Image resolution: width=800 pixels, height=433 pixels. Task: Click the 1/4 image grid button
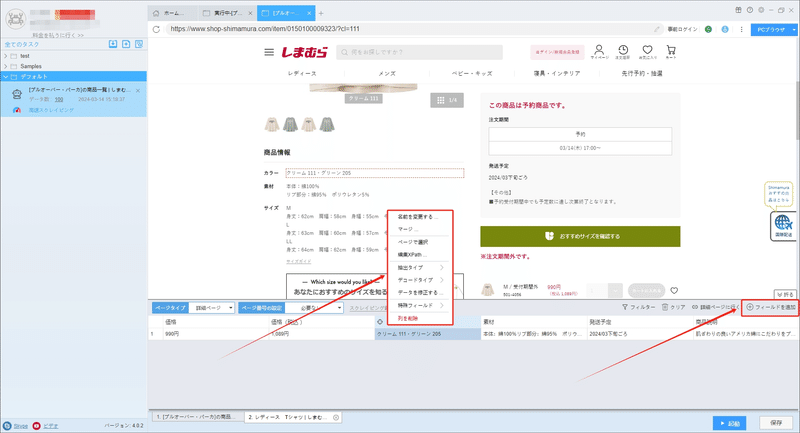(447, 100)
